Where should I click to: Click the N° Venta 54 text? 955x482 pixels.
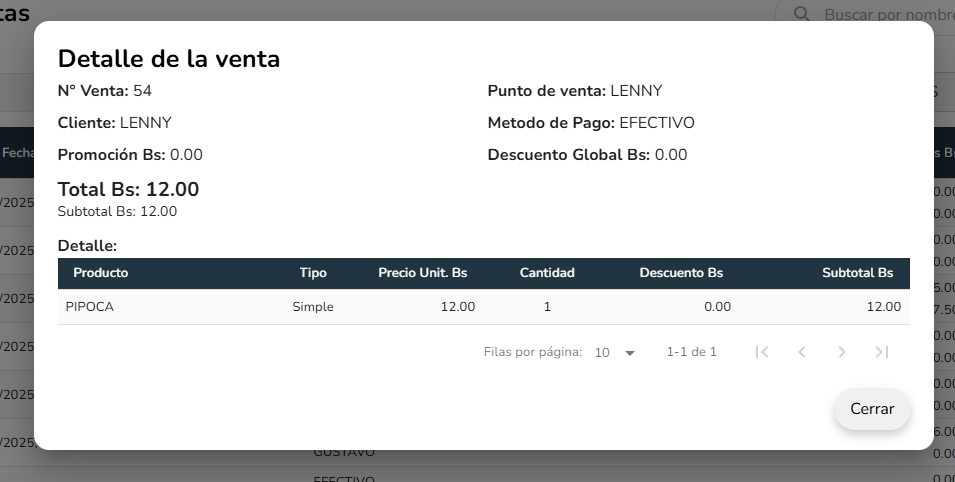[105, 91]
